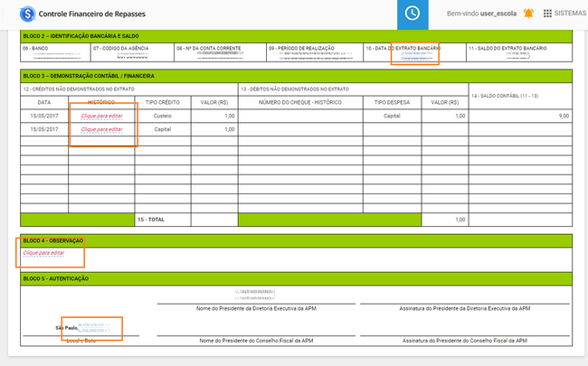Click '14 - Saldo Contábil (11 - 13)' label
Screen dimensions: 588x366
coord(505,96)
